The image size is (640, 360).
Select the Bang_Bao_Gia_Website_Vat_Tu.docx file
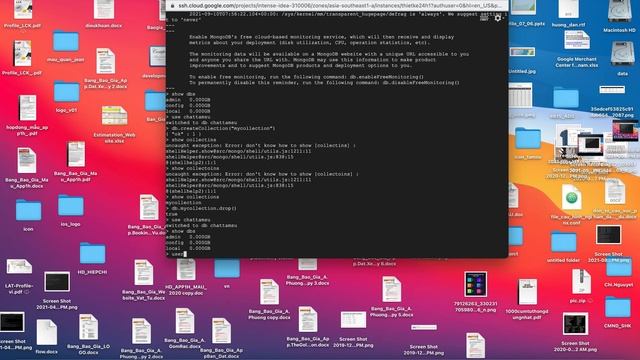[143, 273]
